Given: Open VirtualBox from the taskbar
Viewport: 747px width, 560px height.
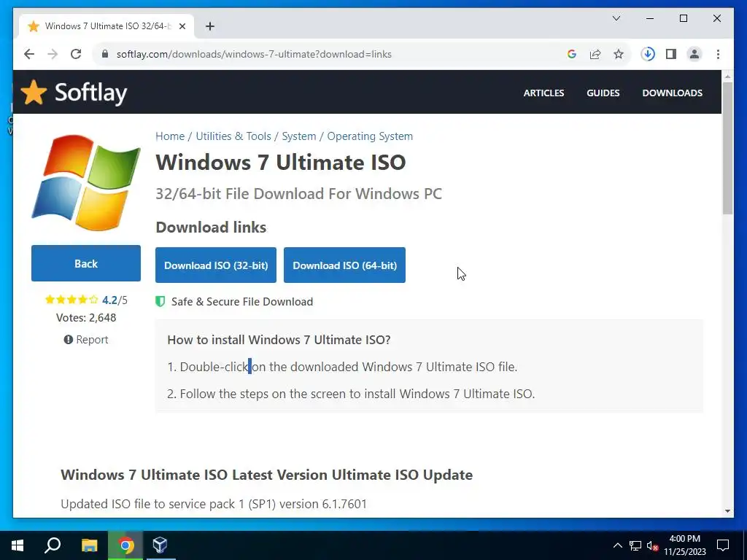Looking at the screenshot, I should point(160,545).
